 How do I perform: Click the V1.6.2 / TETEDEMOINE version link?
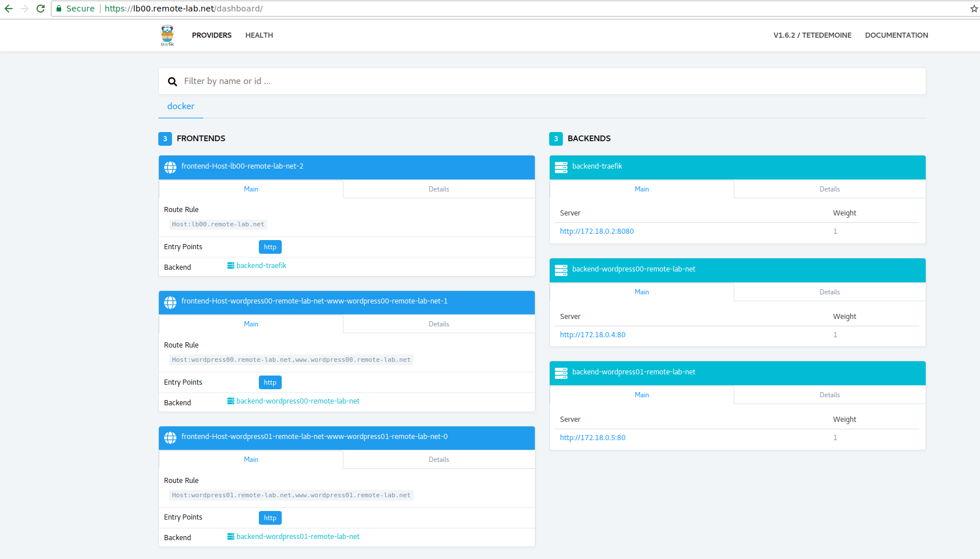click(812, 35)
